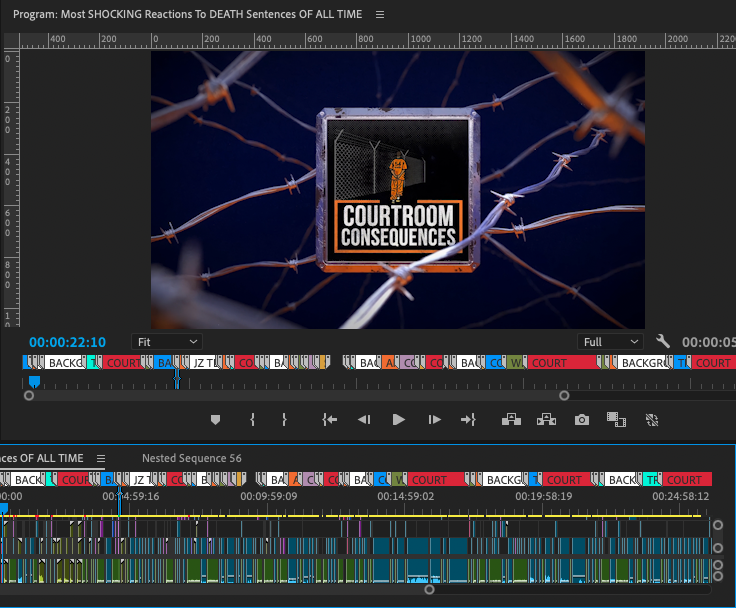The width and height of the screenshot is (736, 608).
Task: Click right handle of monitor zoom scrollbar
Action: [x=564, y=396]
